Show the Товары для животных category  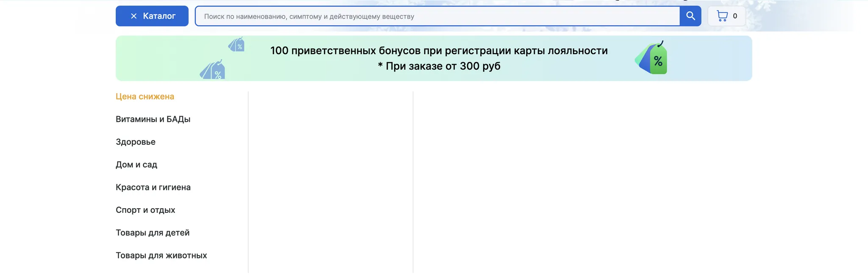[x=161, y=256]
